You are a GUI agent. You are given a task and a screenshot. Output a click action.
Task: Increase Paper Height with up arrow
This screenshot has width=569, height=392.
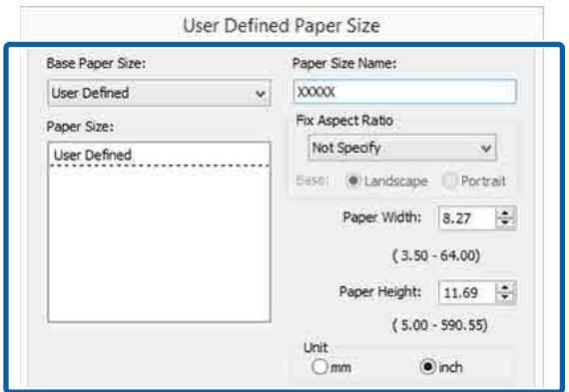pos(505,287)
